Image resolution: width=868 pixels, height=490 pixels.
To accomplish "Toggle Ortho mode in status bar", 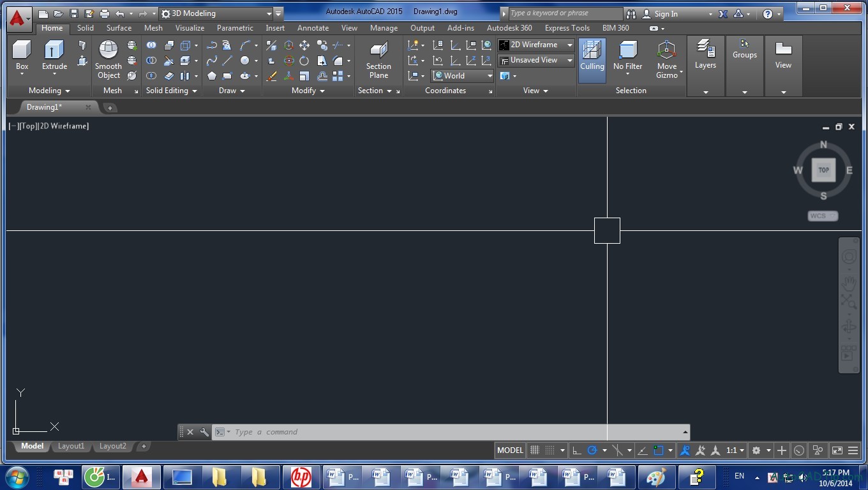I will (x=576, y=450).
